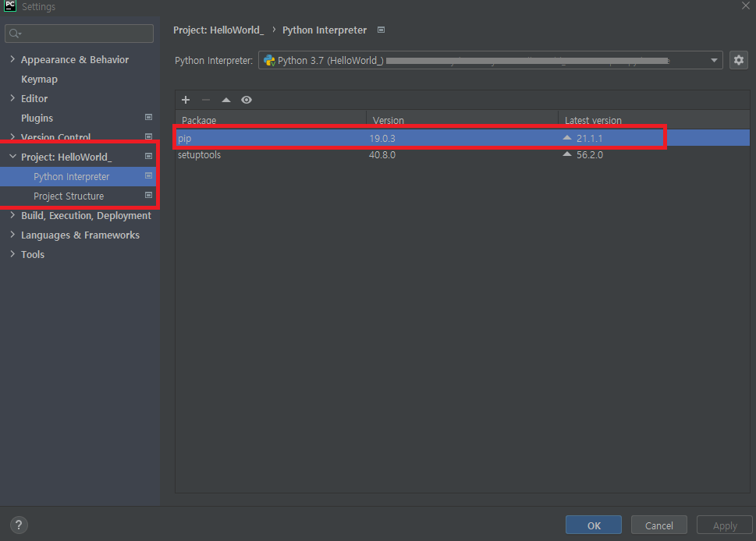Expand Appearance & Behavior section
This screenshot has height=541, width=756.
coord(12,58)
